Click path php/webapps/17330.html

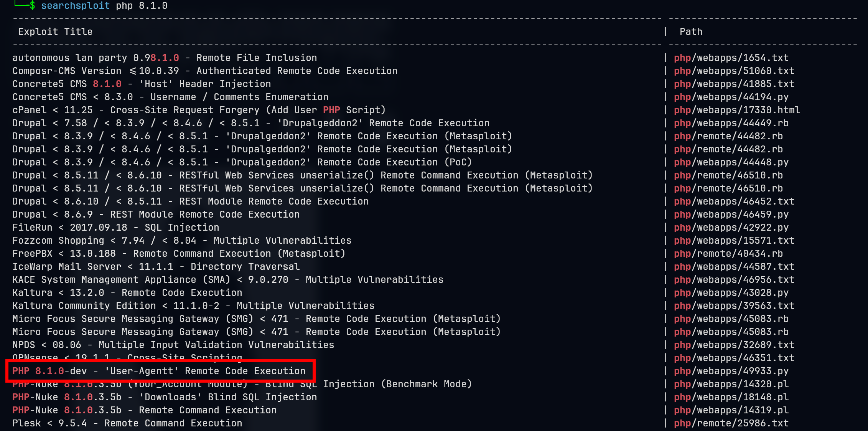coord(737,110)
